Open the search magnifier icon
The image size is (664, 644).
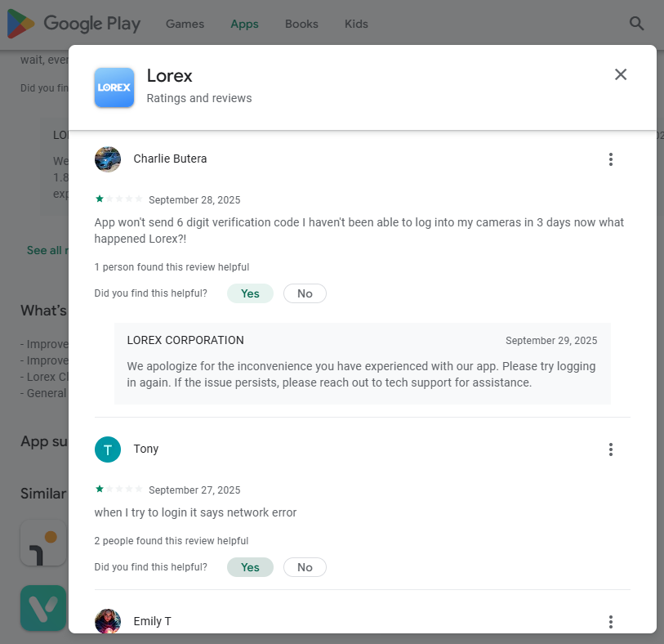click(x=636, y=24)
